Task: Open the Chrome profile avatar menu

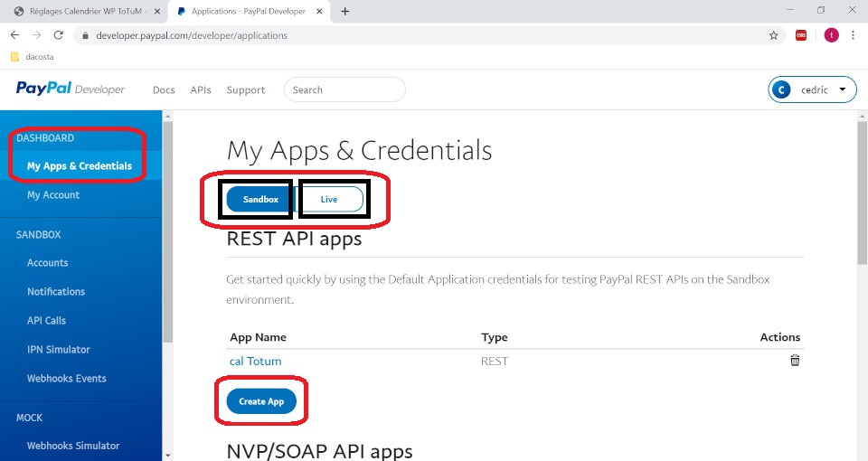Action: click(x=830, y=35)
